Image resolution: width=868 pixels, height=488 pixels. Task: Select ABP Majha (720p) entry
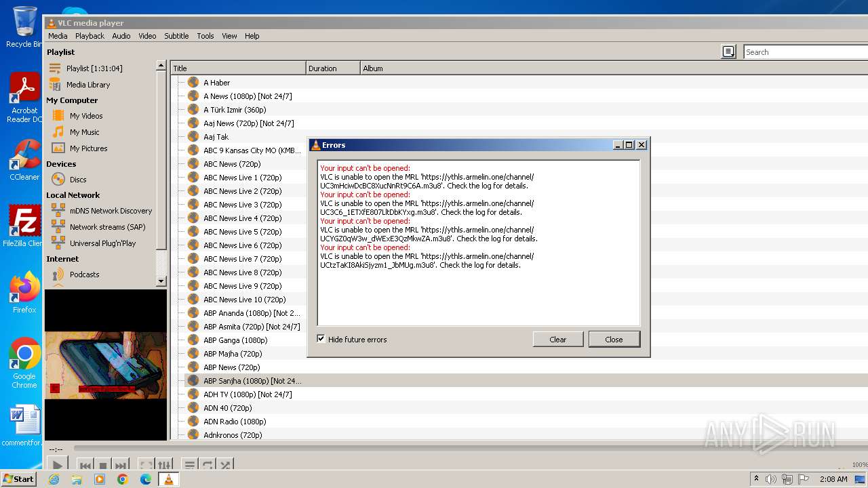(233, 354)
